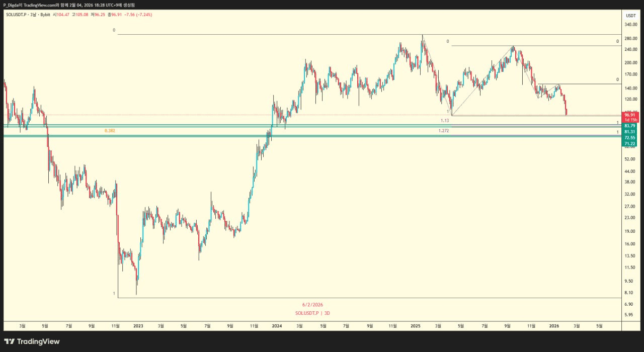The width and height of the screenshot is (644, 352).
Task: Click the green 71.22 price level tag
Action: [x=630, y=144]
